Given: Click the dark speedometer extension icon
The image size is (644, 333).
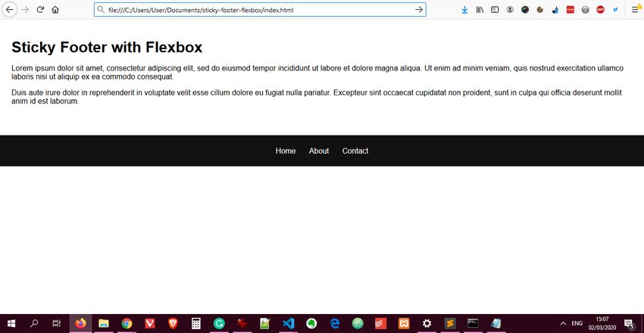Looking at the screenshot, I should 525,10.
